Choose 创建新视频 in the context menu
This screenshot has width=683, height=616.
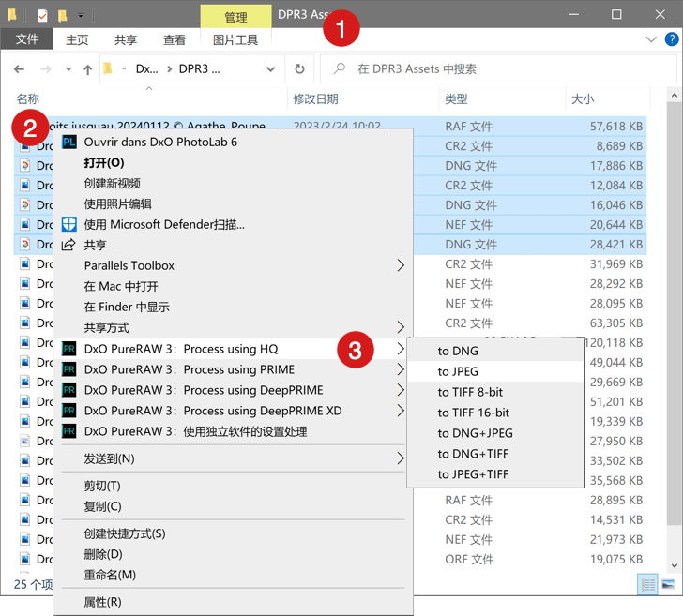tap(234, 183)
